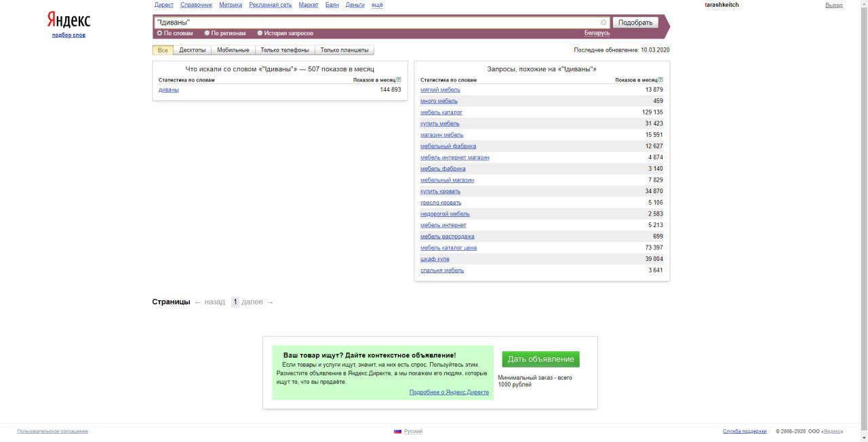Screen dimensions: 868x442
Task: Click the 'Дать объявление' green button
Action: 541,359
